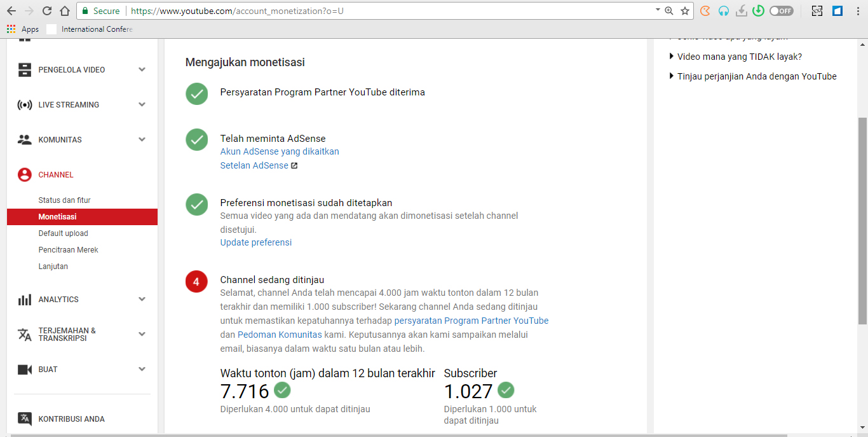
Task: Toggle the OFF switch extension
Action: click(782, 11)
